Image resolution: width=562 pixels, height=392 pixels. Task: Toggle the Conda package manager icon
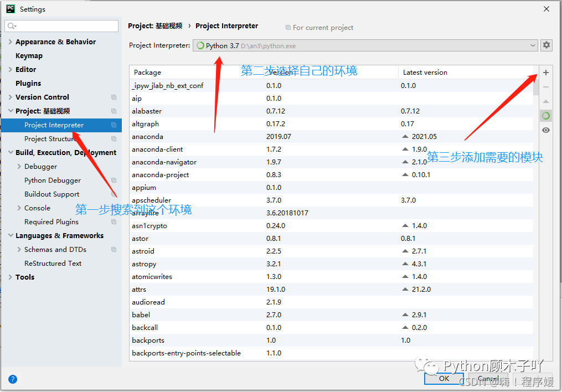(546, 116)
